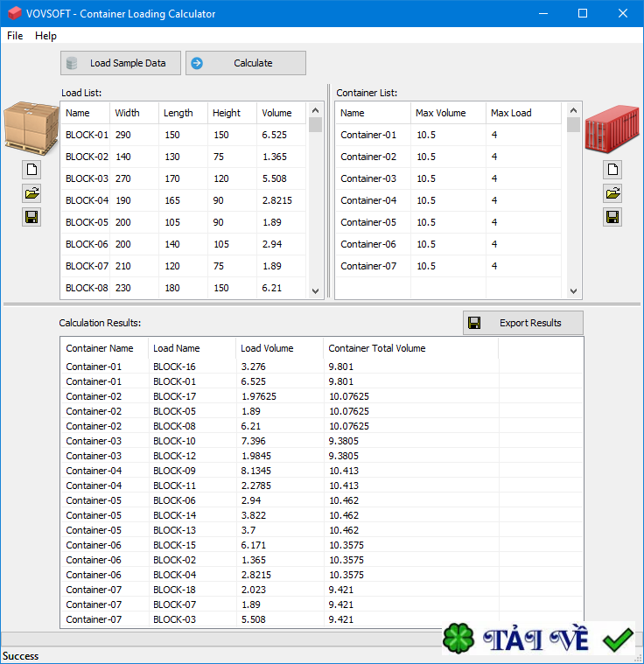Select BLOCK-01 row in Load List
The height and width of the screenshot is (664, 644).
(x=184, y=135)
